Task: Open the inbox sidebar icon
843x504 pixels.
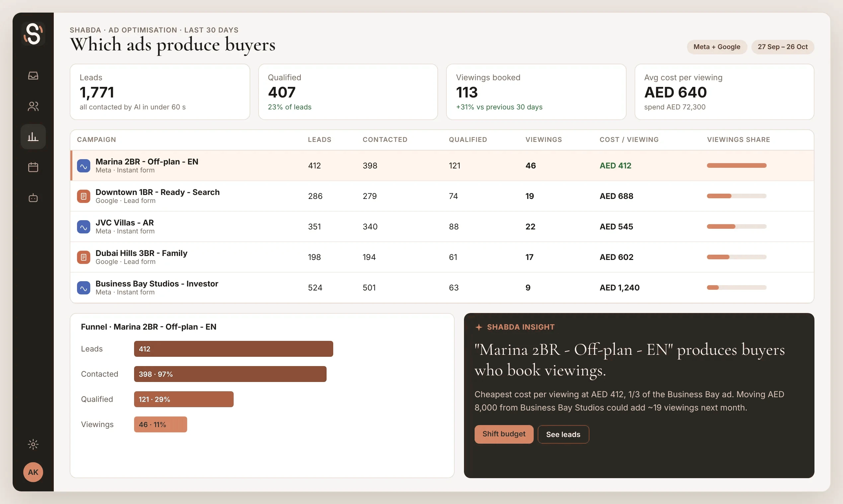Action: pyautogui.click(x=33, y=75)
